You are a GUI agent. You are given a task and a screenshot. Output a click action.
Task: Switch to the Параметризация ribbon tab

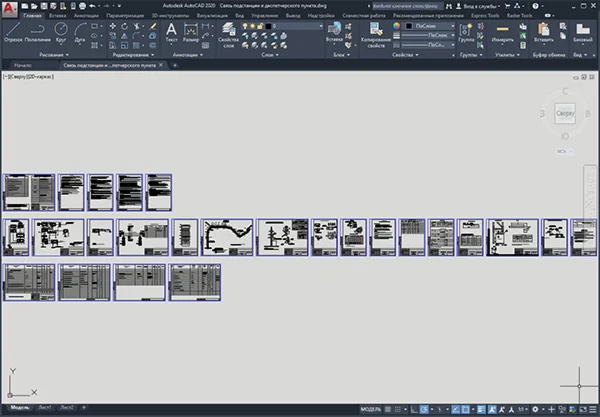[125, 16]
